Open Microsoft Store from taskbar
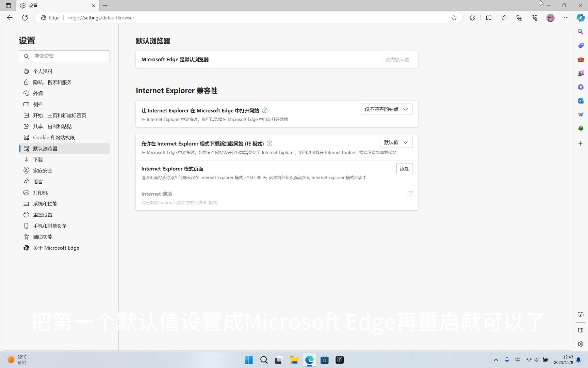Screen dimensions: 588x368 click(x=325, y=360)
